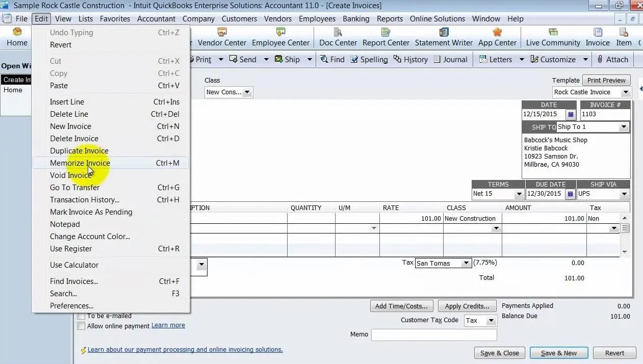
Task: Open Employee Center from the icon bar
Action: click(280, 38)
